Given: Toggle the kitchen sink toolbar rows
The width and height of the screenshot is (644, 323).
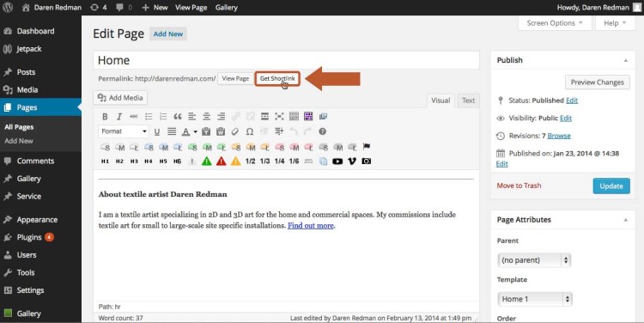Looking at the screenshot, I should pos(294,117).
